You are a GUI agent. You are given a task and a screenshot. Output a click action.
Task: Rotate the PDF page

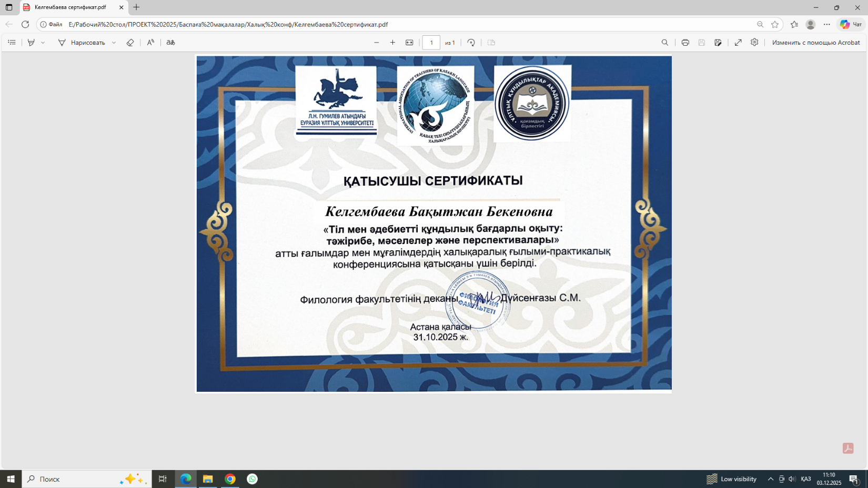pos(471,43)
